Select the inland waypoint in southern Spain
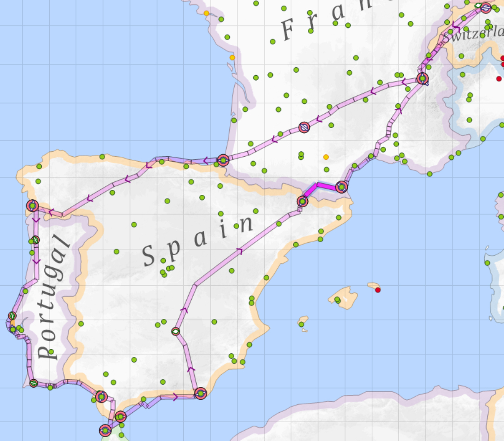504x441 pixels. (x=176, y=331)
